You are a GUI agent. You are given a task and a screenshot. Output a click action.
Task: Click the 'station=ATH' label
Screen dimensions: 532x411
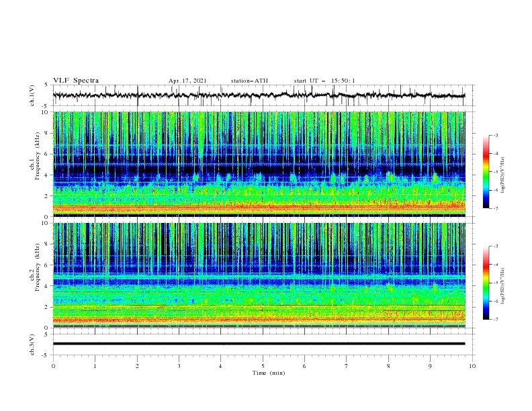pyautogui.click(x=249, y=81)
